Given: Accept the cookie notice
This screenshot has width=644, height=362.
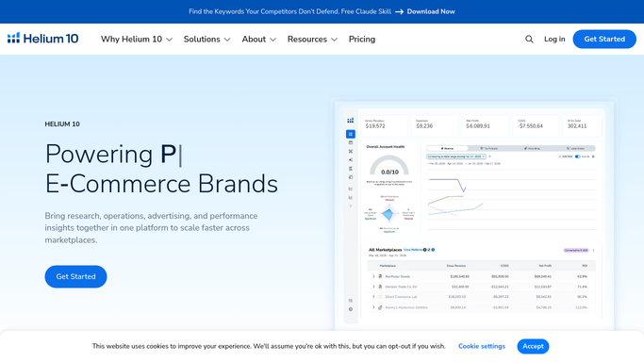Looking at the screenshot, I should coord(533,346).
